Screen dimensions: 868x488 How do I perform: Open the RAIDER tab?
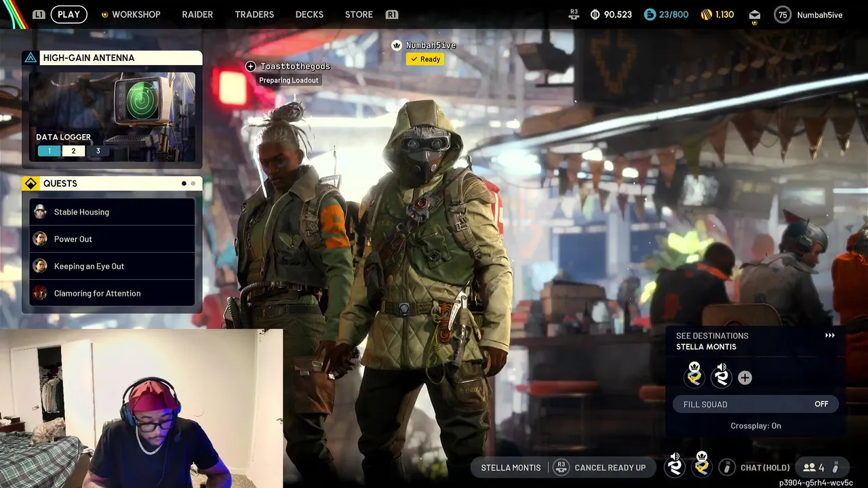click(x=197, y=14)
